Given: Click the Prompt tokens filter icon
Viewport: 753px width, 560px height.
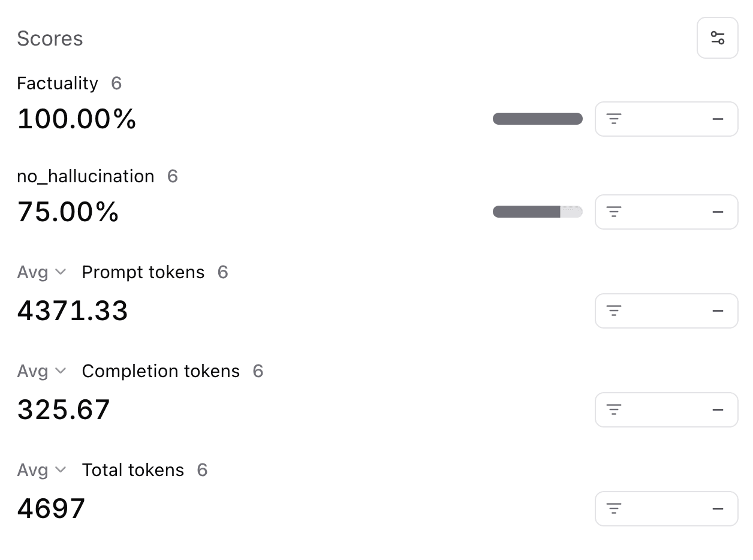Looking at the screenshot, I should pyautogui.click(x=613, y=311).
